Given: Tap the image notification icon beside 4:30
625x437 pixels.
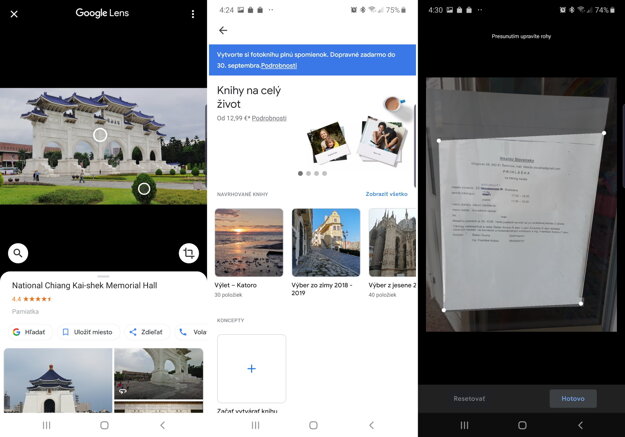Looking at the screenshot, I should pos(450,10).
